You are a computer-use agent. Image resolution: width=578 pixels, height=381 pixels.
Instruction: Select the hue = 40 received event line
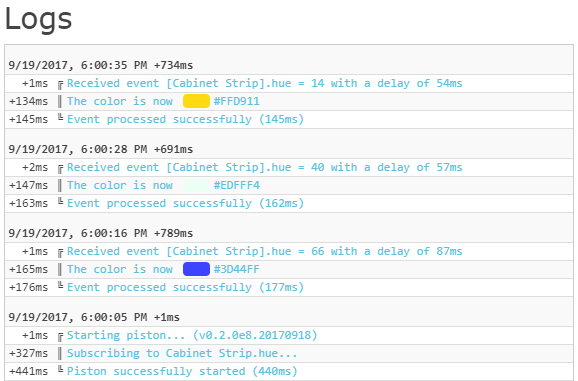(x=264, y=167)
